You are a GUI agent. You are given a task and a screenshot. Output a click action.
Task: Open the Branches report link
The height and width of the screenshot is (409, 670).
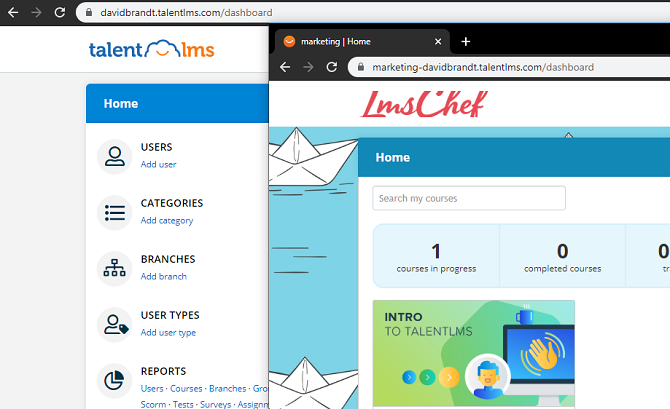pos(228,388)
